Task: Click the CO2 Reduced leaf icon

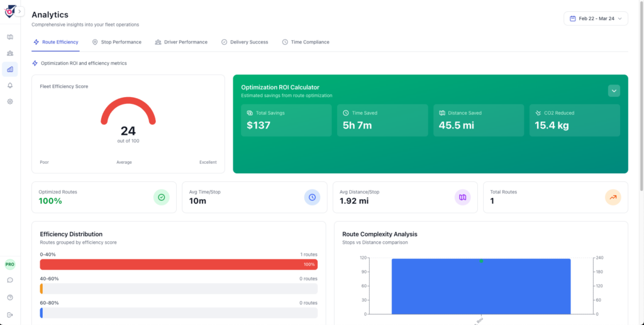Action: (538, 113)
